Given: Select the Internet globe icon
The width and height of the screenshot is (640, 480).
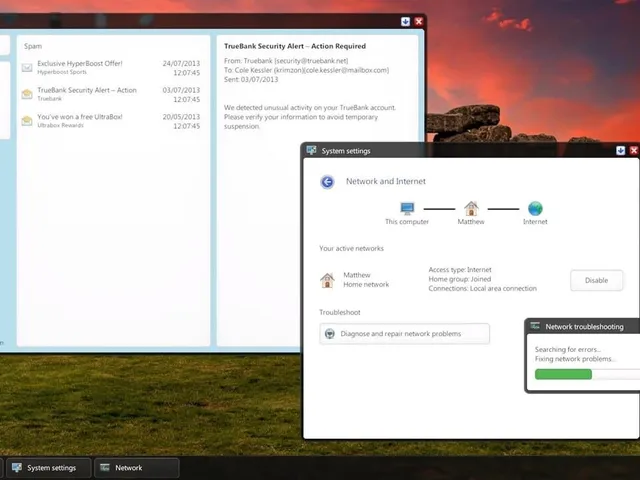Looking at the screenshot, I should click(535, 208).
